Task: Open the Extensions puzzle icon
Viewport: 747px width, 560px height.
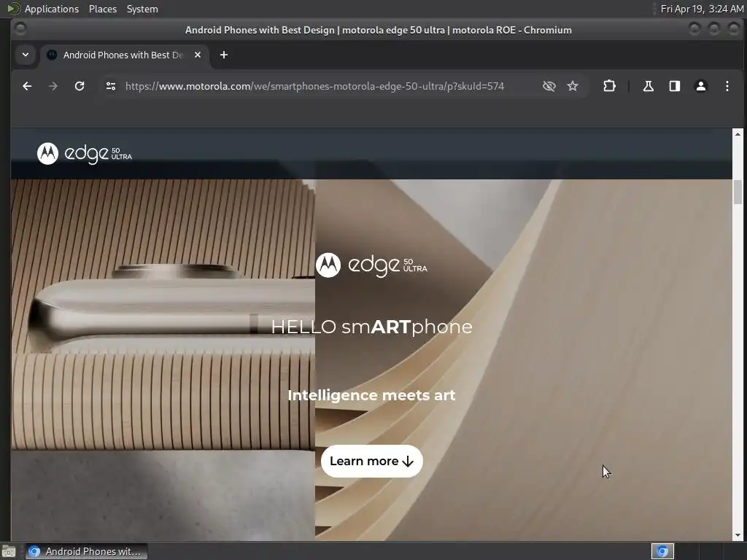Action: click(609, 86)
